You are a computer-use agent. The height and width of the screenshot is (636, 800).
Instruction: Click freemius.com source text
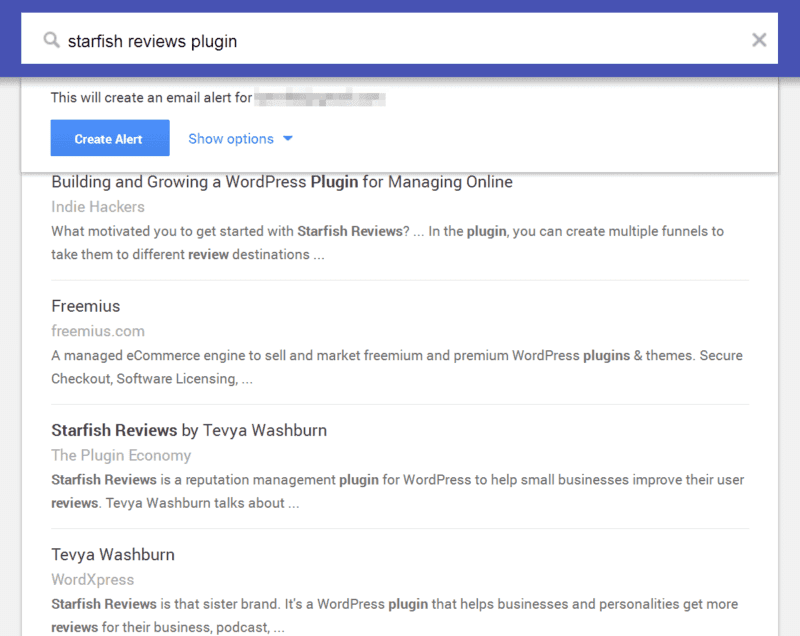(x=98, y=331)
